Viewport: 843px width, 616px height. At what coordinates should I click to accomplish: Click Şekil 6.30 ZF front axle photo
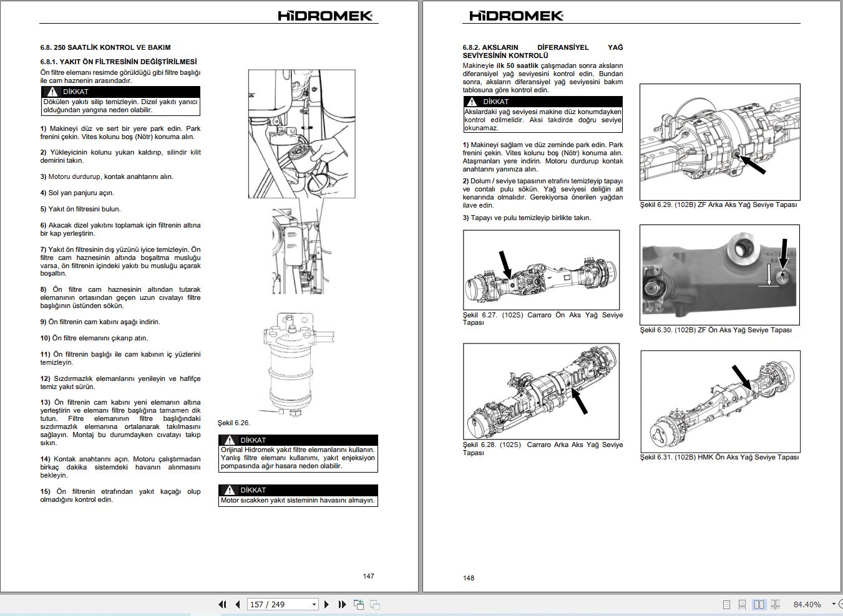[x=719, y=275]
